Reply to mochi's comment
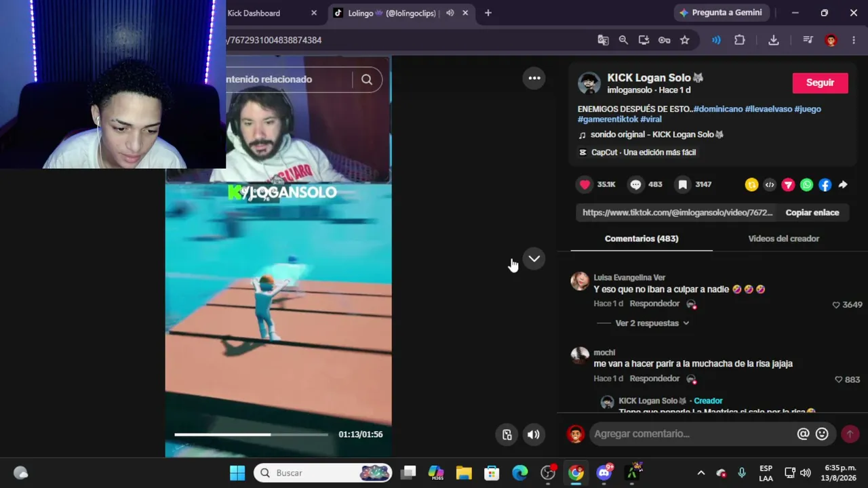The height and width of the screenshot is (488, 868). click(x=654, y=379)
